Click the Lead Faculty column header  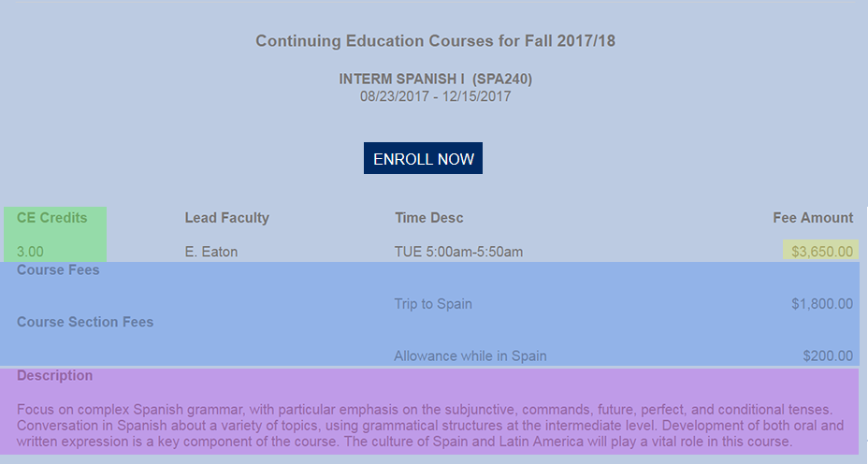coord(227,218)
